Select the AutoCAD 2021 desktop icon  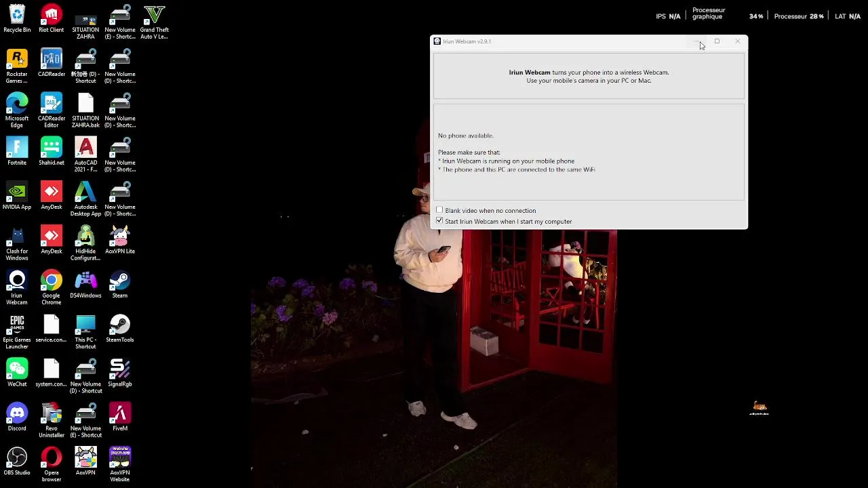(85, 155)
